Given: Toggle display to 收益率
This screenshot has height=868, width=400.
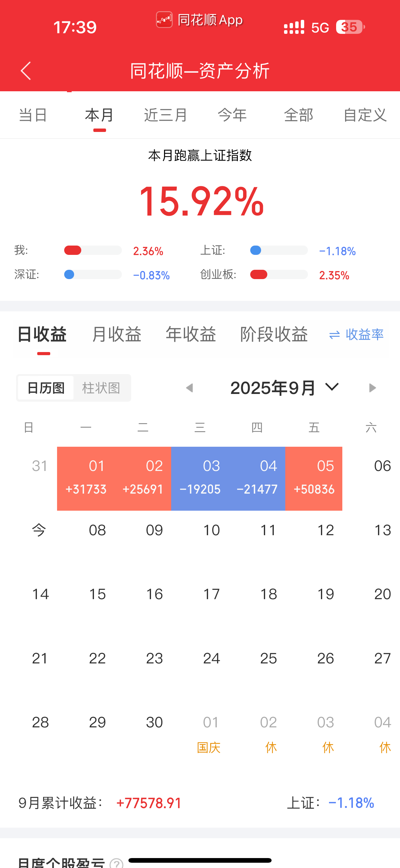Looking at the screenshot, I should (365, 335).
